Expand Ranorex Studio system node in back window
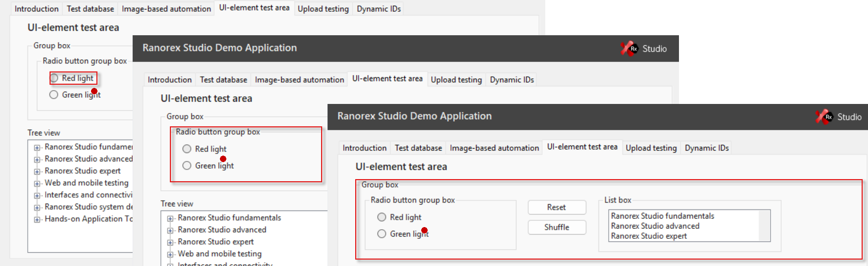 (x=37, y=207)
